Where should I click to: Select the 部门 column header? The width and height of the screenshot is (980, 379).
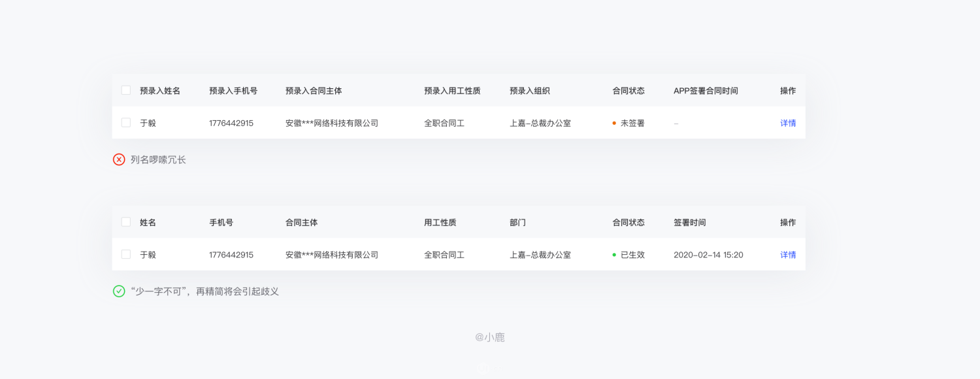tap(518, 223)
